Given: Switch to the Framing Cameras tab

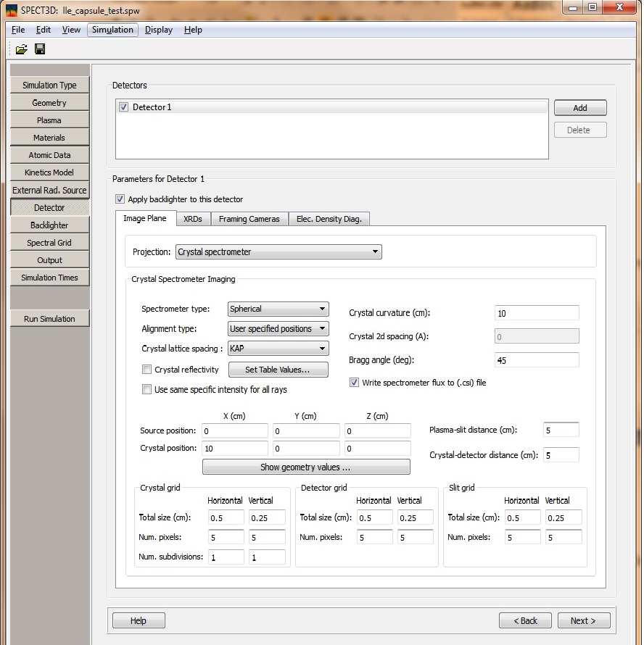Looking at the screenshot, I should tap(249, 219).
